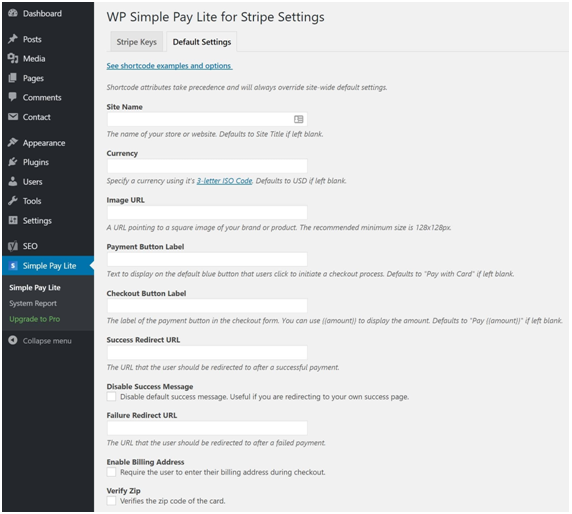Focus the Success Redirect URL field
Viewport: 572px width, 514px height.
[x=207, y=352]
